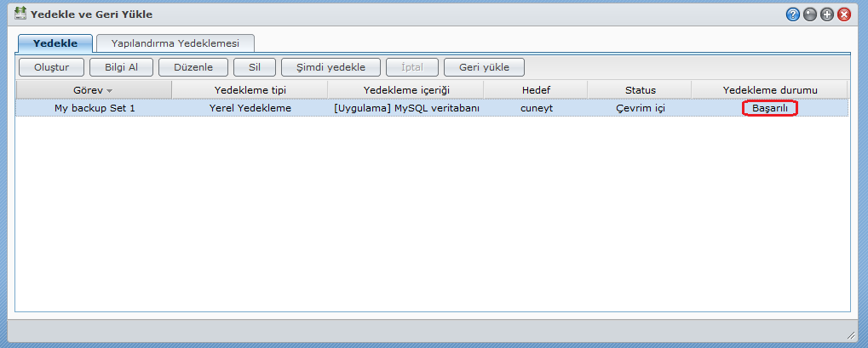The height and width of the screenshot is (348, 868).
Task: Open the Yapılandırma Yedeklemesi tab
Action: tap(175, 43)
